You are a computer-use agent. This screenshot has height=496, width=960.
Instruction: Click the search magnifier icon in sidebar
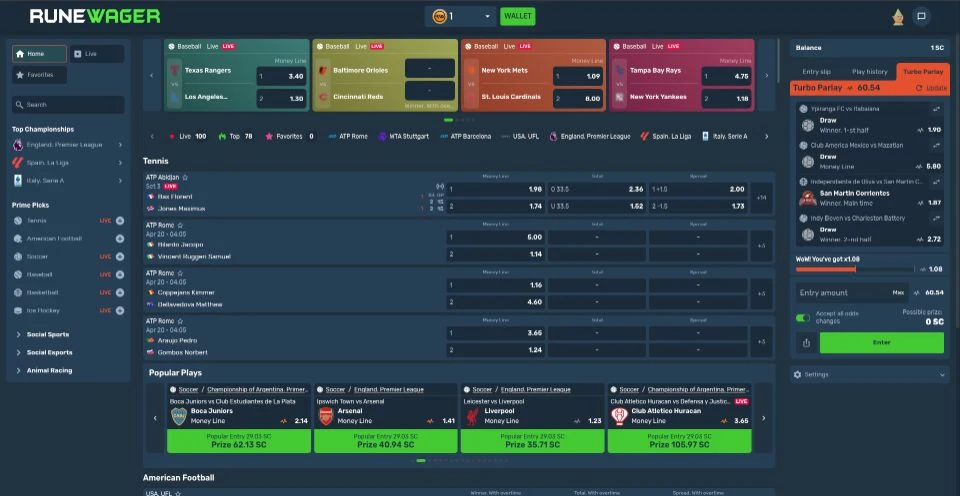coord(20,105)
